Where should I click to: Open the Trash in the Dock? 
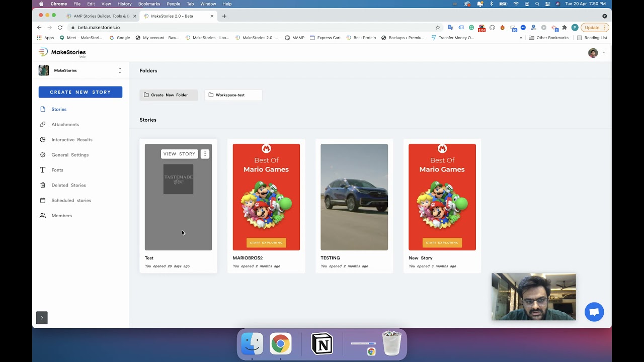point(392,343)
